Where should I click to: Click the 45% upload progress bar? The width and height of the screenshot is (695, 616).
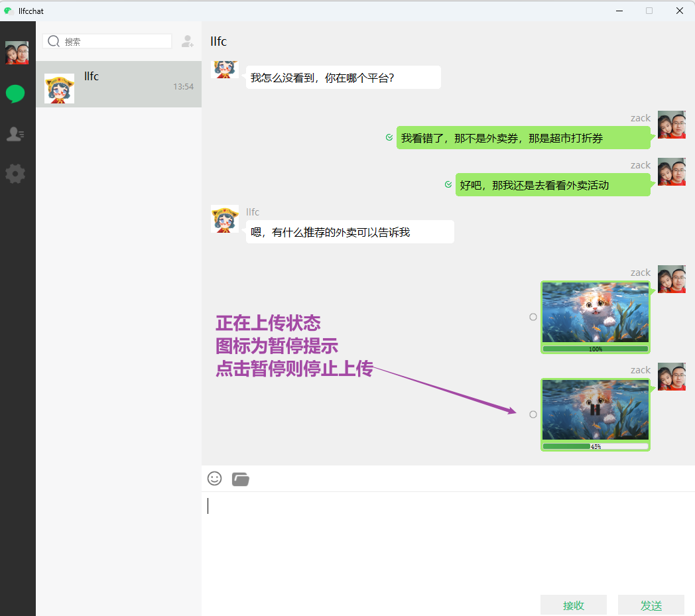point(595,446)
